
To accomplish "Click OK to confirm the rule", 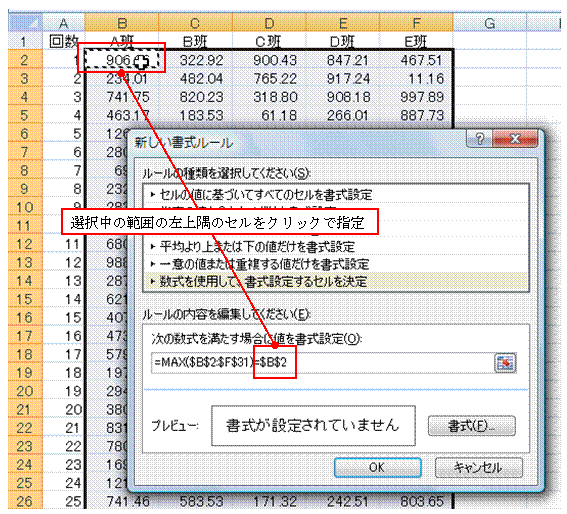I will [378, 467].
